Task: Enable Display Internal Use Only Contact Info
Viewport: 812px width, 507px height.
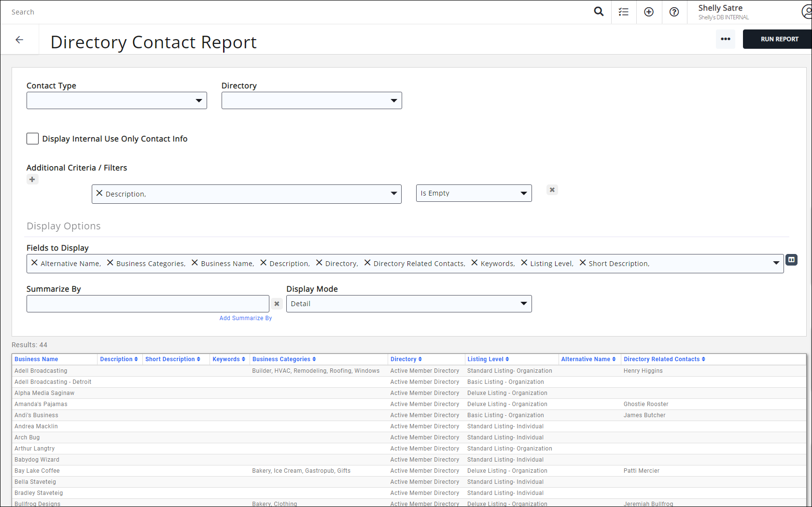Action: [x=32, y=139]
